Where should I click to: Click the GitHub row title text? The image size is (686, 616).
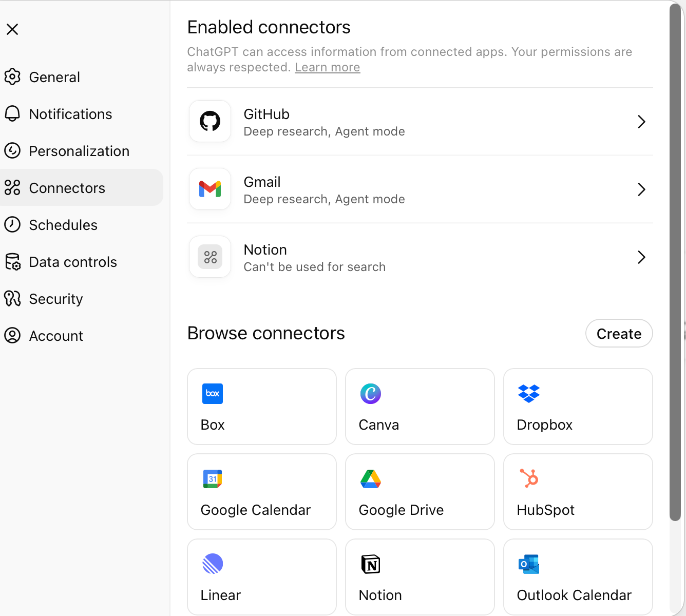point(266,114)
